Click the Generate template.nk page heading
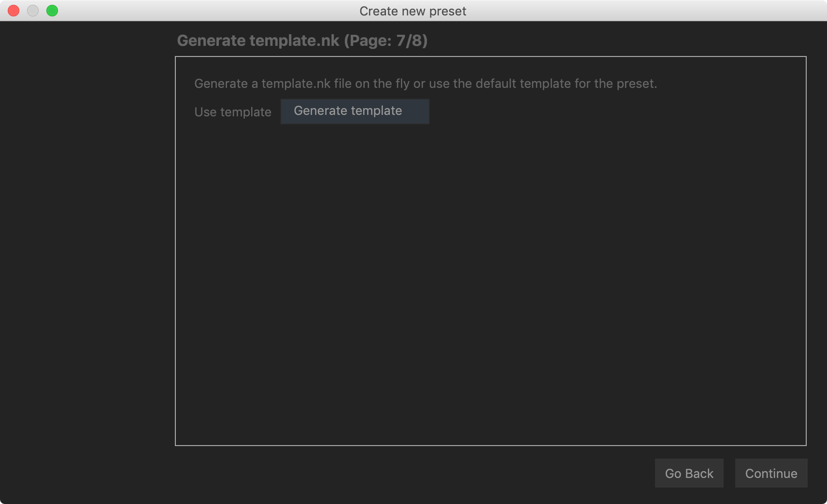This screenshot has height=504, width=827. tap(258, 41)
